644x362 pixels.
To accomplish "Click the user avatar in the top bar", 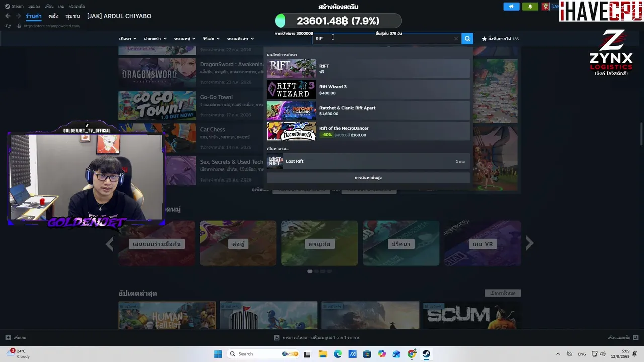I will (545, 6).
